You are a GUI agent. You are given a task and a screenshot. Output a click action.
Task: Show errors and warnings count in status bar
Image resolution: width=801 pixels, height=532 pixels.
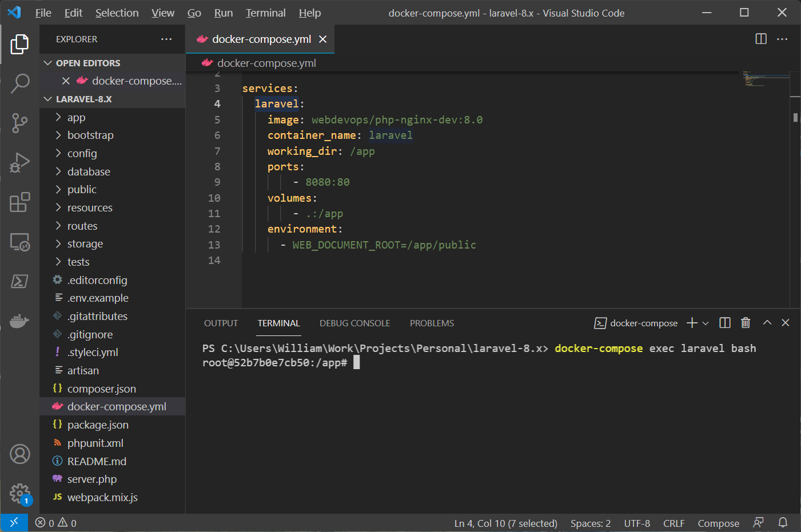[56, 523]
